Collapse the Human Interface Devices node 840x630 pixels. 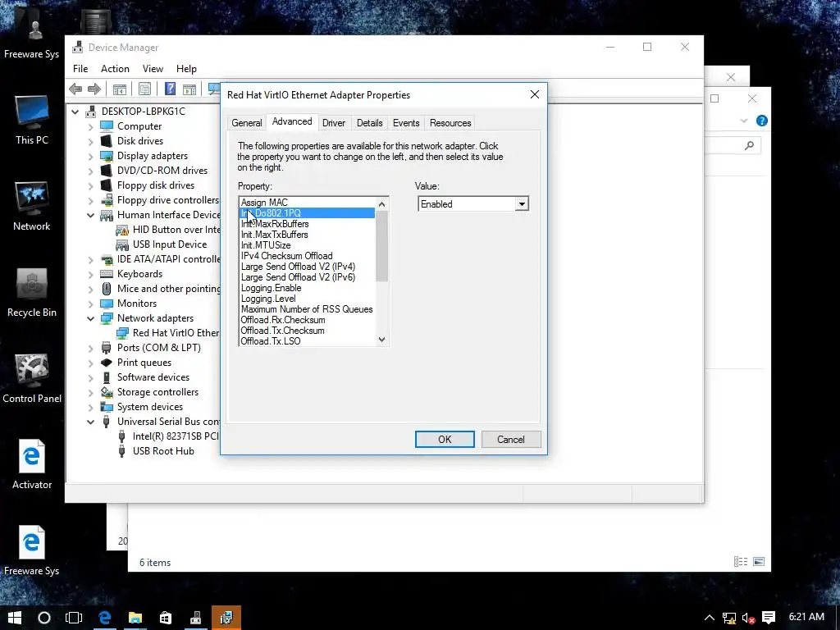[x=90, y=216]
